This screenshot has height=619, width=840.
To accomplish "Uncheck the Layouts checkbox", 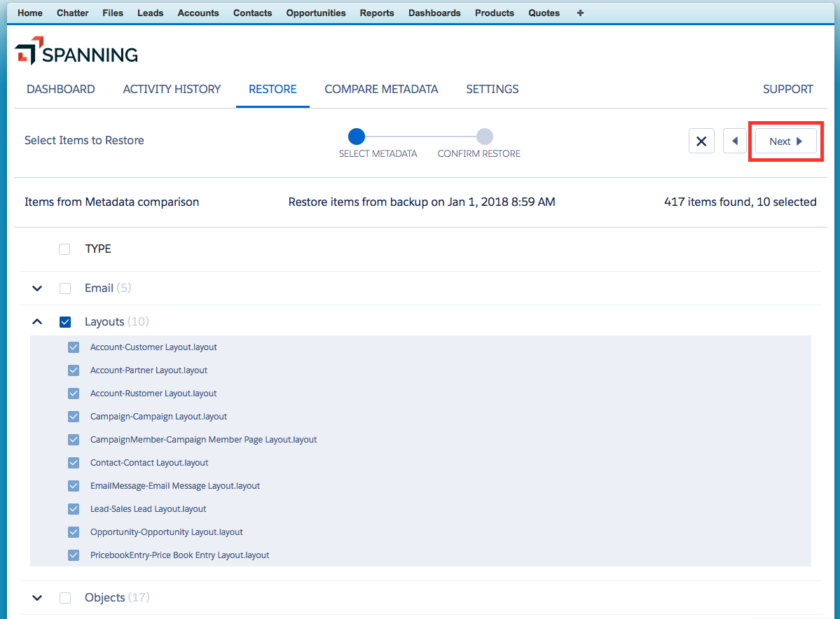I will coord(65,321).
